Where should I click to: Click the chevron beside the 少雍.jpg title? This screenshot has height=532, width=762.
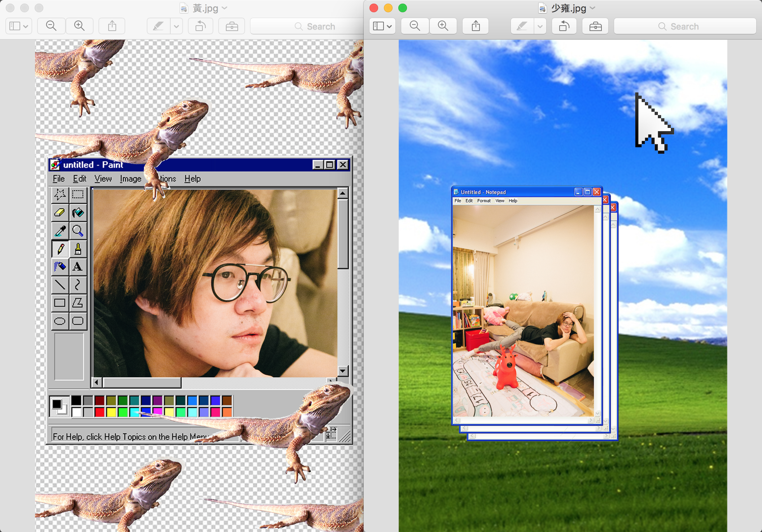click(x=593, y=8)
